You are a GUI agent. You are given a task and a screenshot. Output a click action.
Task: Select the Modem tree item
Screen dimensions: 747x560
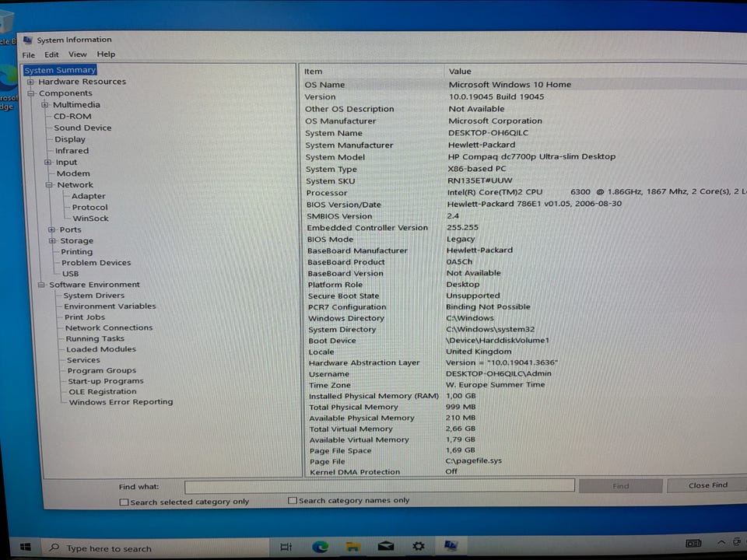(73, 173)
